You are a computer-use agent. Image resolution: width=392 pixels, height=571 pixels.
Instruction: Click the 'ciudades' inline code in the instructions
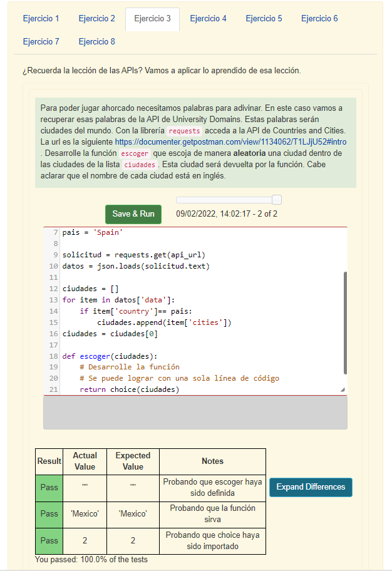coord(140,165)
